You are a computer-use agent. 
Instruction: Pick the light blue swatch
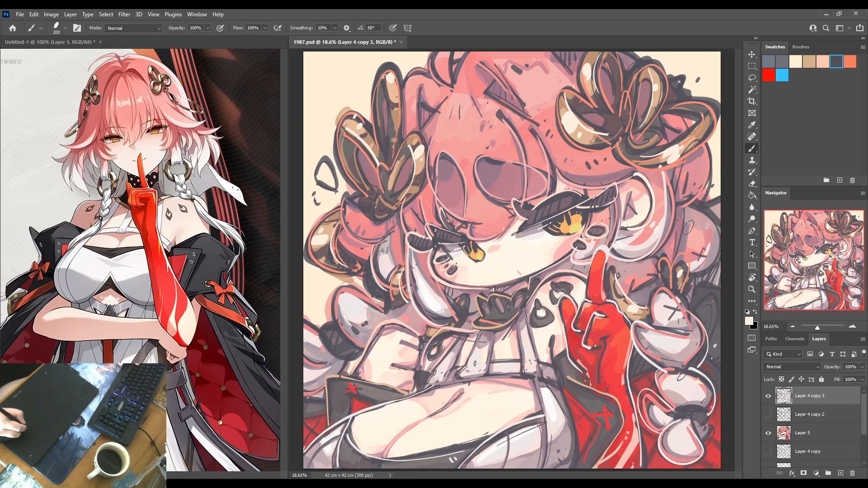point(782,75)
